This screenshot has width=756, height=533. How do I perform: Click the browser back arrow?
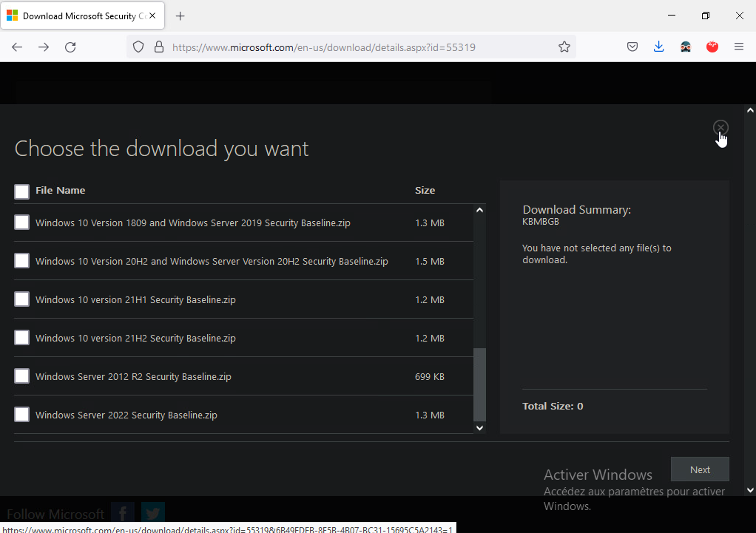tap(17, 47)
